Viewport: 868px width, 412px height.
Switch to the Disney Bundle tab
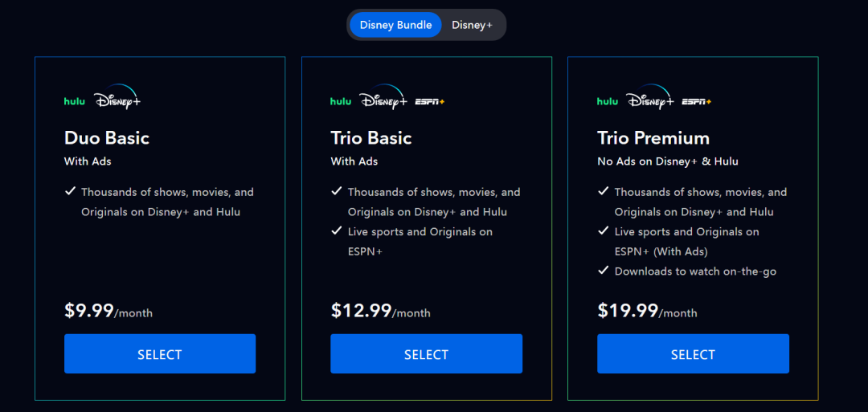point(395,25)
